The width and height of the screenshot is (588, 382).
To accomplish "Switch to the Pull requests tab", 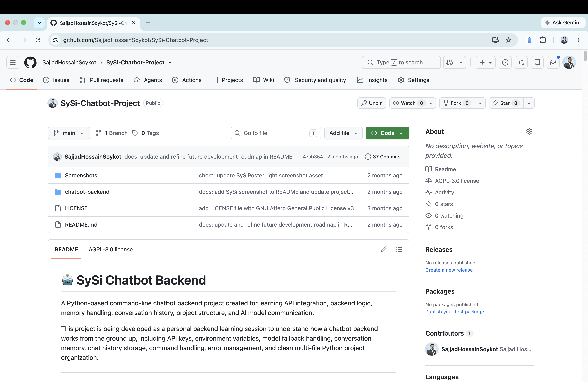I will 102,80.
